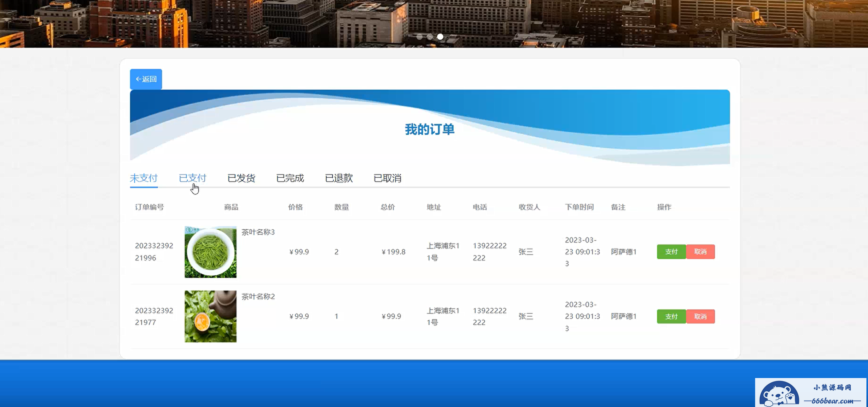Viewport: 868px width, 407px height.
Task: Show the 已发货 orders tab
Action: pos(241,178)
